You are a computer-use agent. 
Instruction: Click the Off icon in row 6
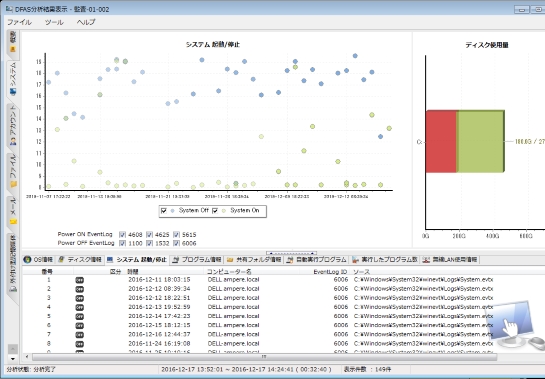pyautogui.click(x=80, y=325)
